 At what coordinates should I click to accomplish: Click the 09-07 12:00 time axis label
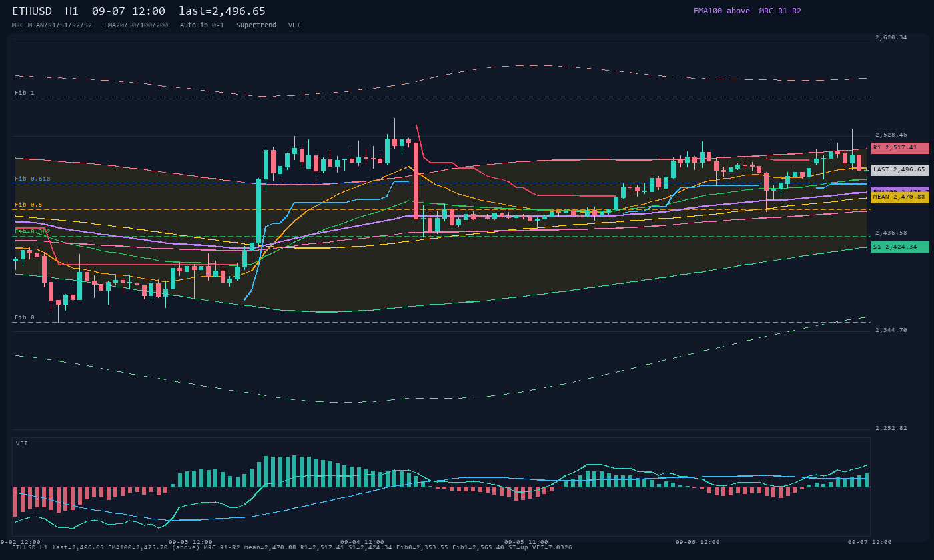point(870,542)
